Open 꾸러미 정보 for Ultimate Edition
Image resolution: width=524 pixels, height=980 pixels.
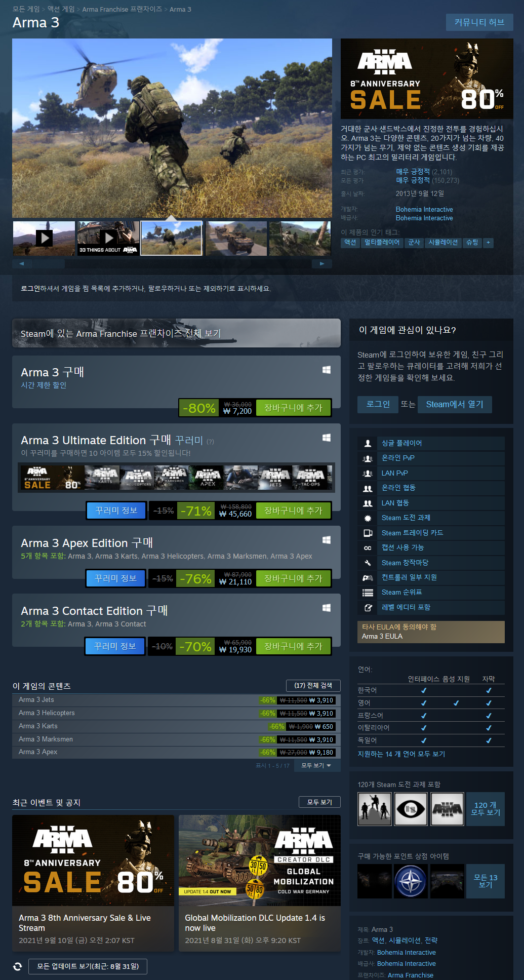coord(116,511)
